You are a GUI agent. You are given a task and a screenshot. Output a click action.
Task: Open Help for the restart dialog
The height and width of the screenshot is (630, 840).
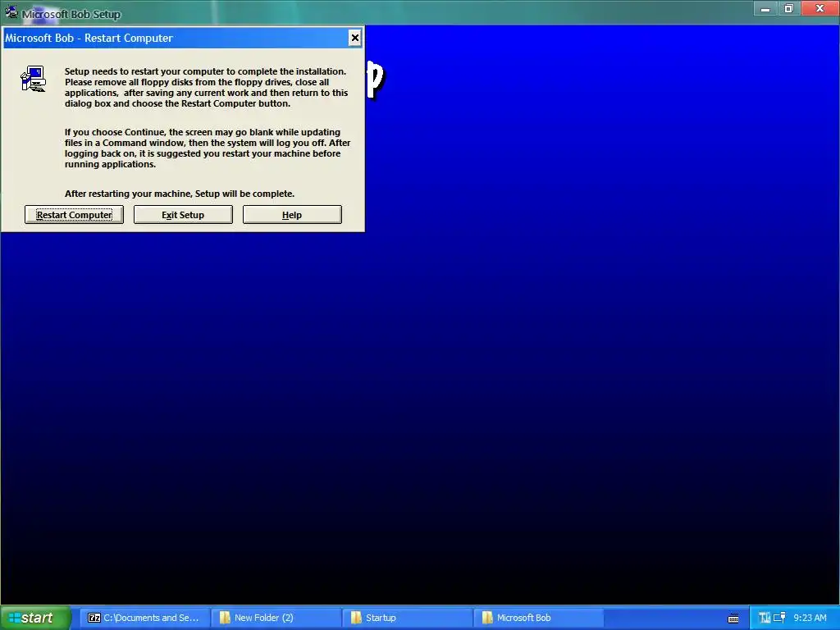pyautogui.click(x=292, y=215)
